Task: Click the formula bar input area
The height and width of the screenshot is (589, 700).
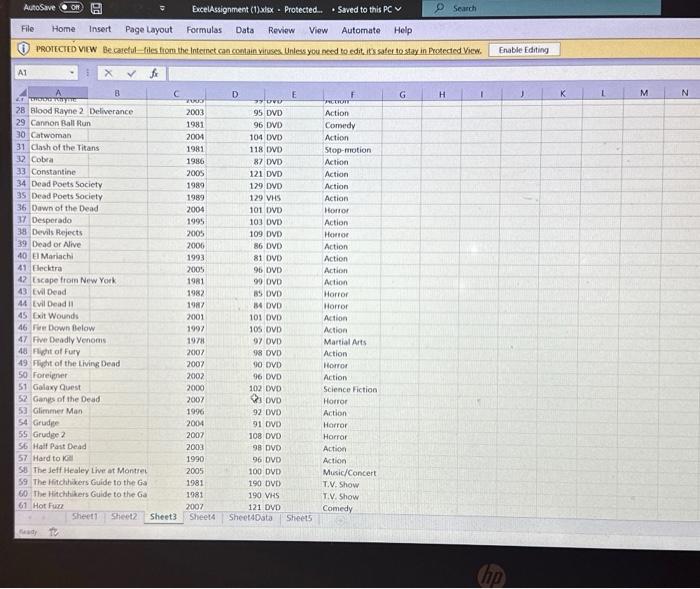Action: click(433, 74)
